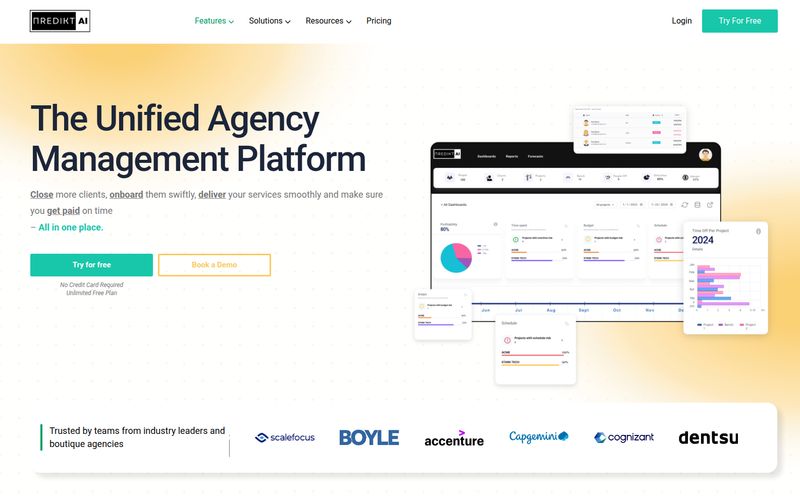The height and width of the screenshot is (496, 800).
Task: Click the 2024 bar chart card
Action: (726, 278)
